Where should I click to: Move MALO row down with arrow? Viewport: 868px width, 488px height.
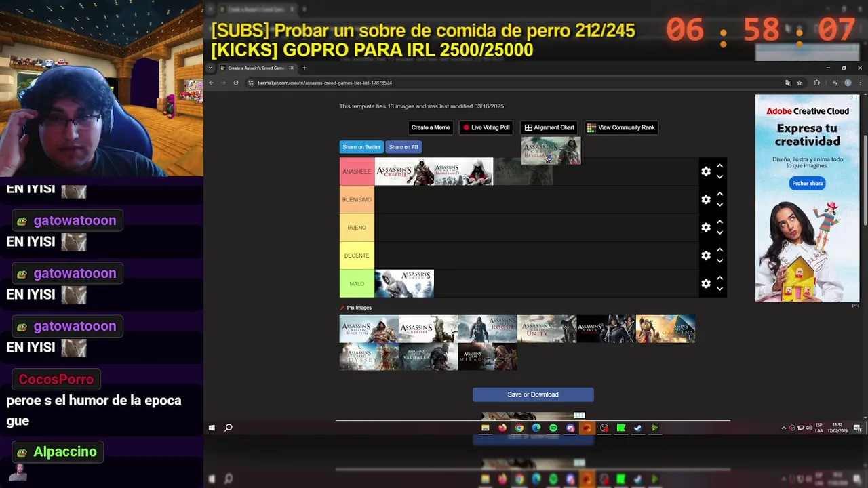[x=719, y=289]
